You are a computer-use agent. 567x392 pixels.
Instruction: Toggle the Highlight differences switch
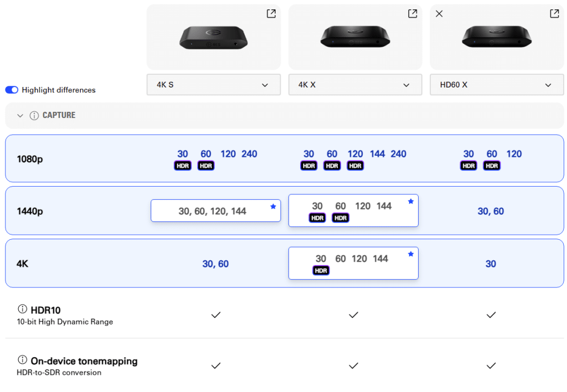(x=12, y=90)
